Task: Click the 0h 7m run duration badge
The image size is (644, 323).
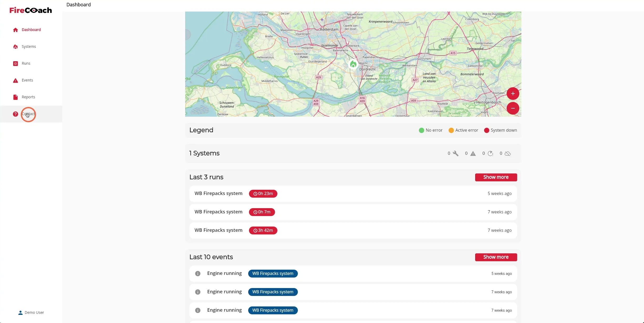Action: (x=262, y=212)
